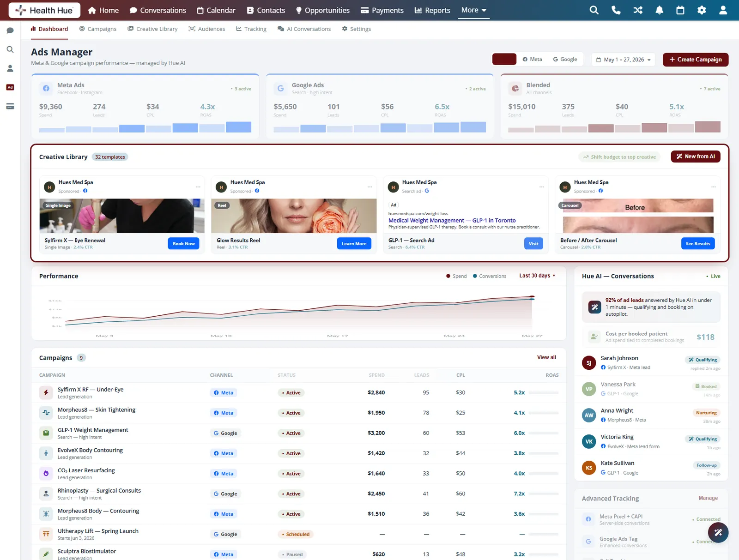Open options menu on Glow Results Reel card
Screen dimensions: 739x560
click(369, 187)
